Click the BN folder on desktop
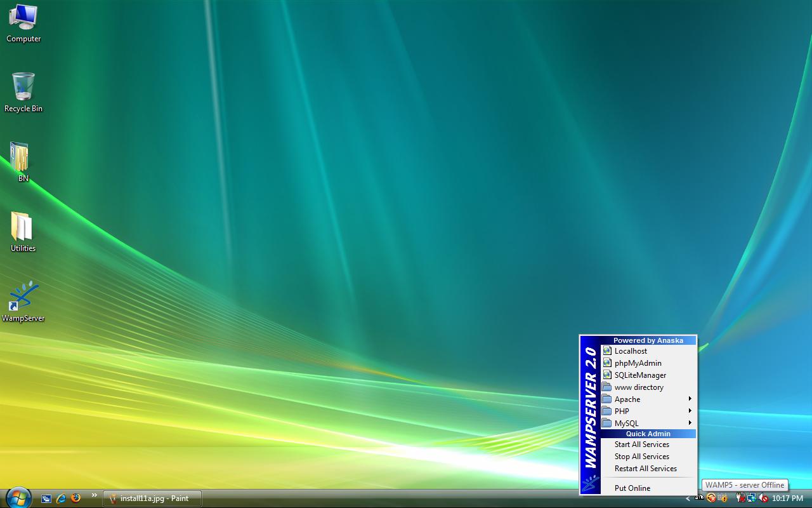 20,157
